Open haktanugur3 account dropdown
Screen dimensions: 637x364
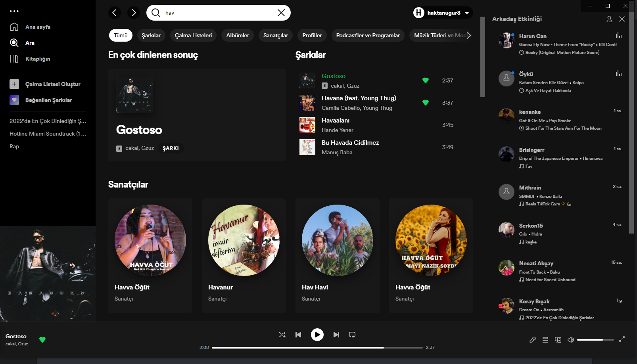[443, 13]
